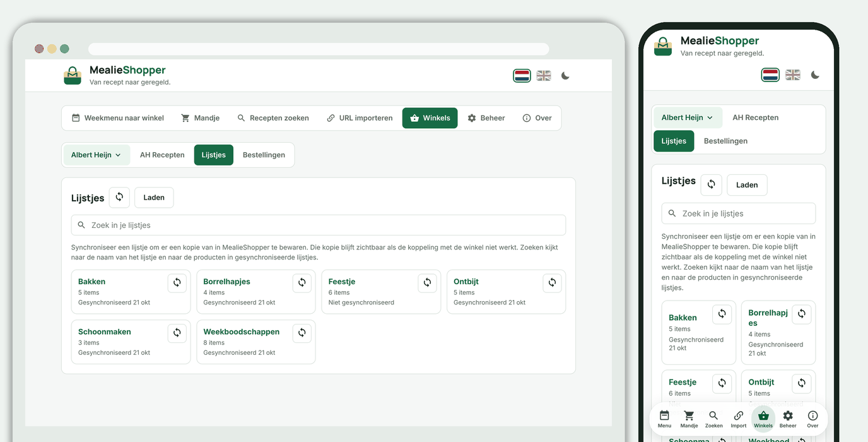Open AH Recepten sub-tab in desktop view

[162, 155]
